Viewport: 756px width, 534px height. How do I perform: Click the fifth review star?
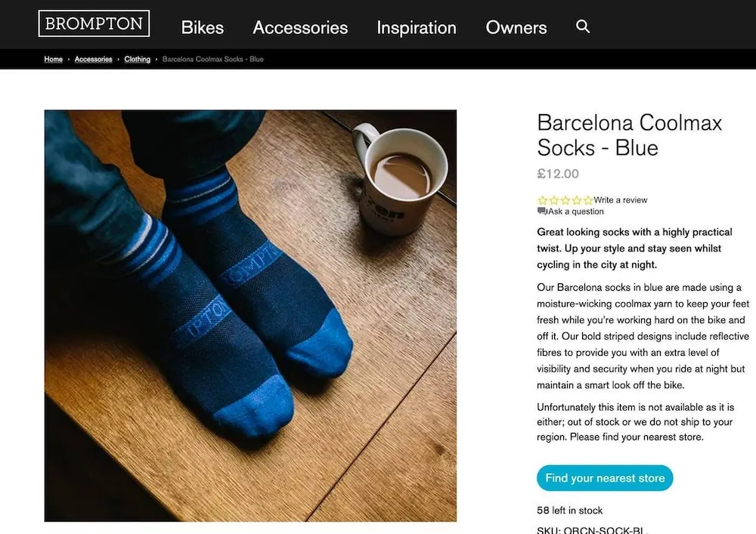587,200
